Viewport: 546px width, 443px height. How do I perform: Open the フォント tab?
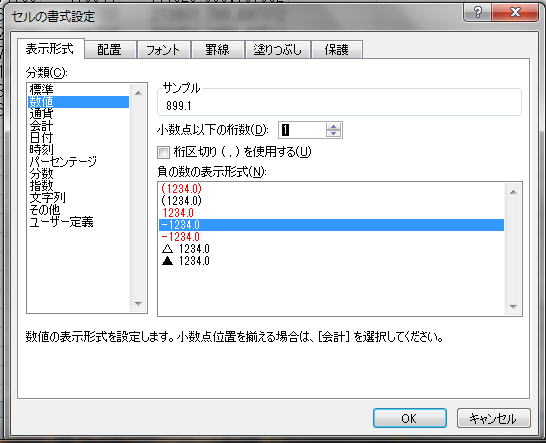tap(163, 50)
